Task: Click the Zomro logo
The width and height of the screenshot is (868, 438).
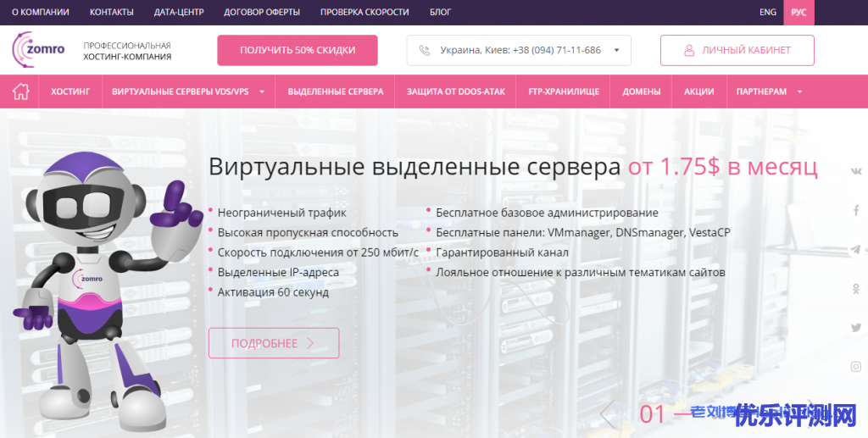Action: (38, 50)
